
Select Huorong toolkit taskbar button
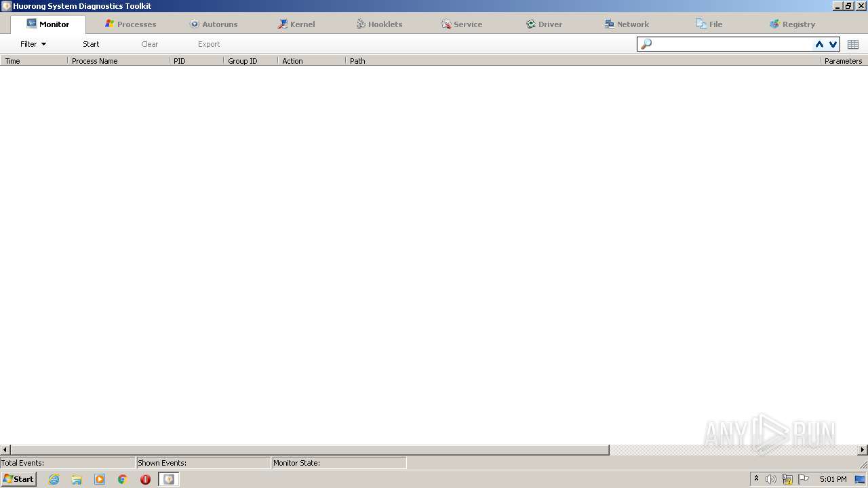pos(169,479)
